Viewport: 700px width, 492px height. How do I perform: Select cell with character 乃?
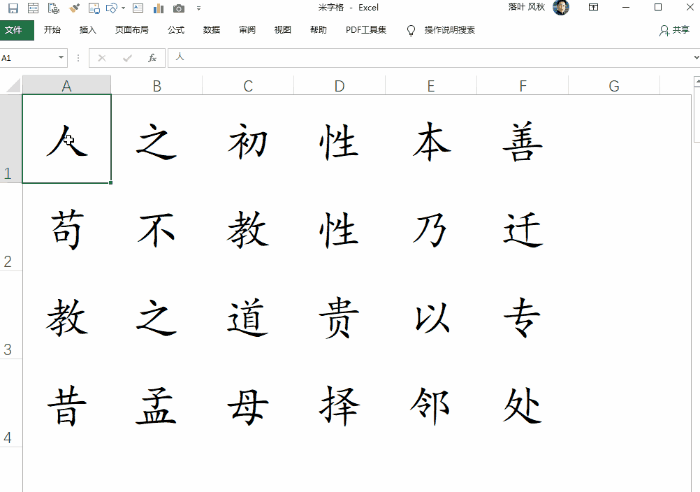[431, 227]
